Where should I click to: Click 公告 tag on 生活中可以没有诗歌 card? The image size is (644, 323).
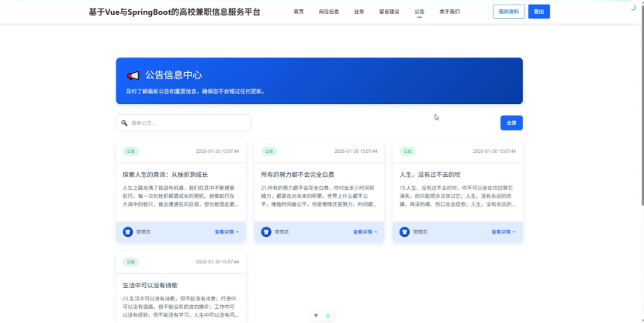(x=130, y=262)
